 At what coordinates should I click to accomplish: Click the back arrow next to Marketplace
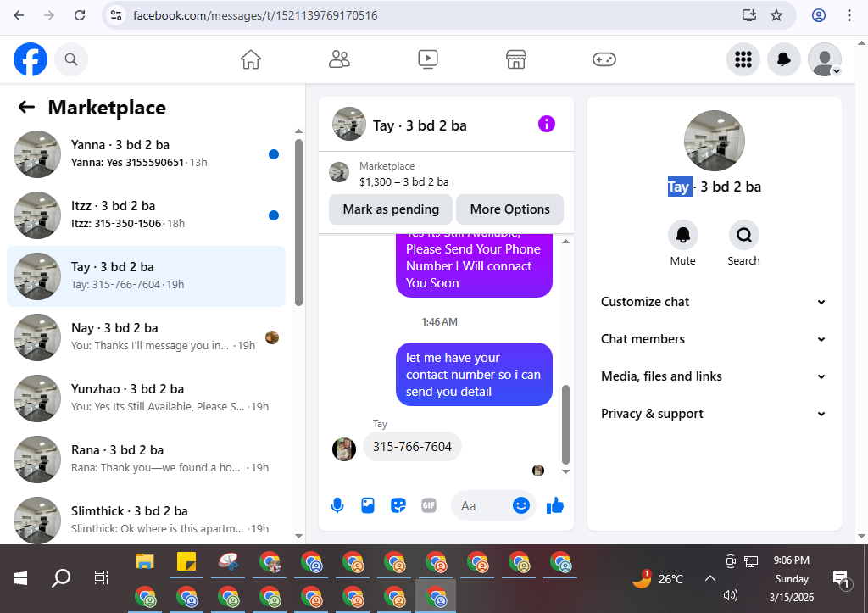click(x=26, y=107)
